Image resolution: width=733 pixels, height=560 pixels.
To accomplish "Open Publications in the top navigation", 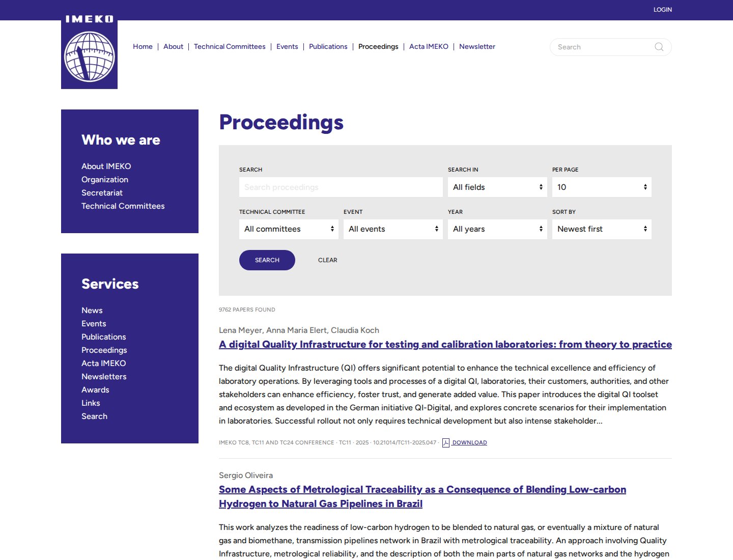I will click(328, 46).
